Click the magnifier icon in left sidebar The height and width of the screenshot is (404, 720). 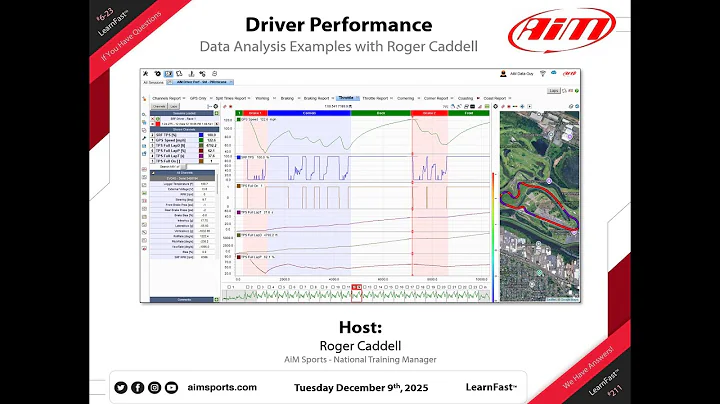144,114
